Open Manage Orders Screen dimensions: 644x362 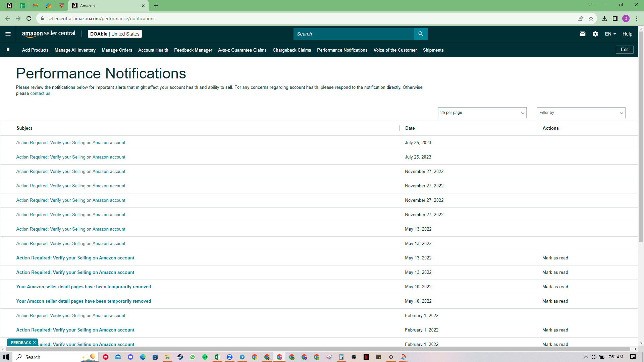point(117,50)
